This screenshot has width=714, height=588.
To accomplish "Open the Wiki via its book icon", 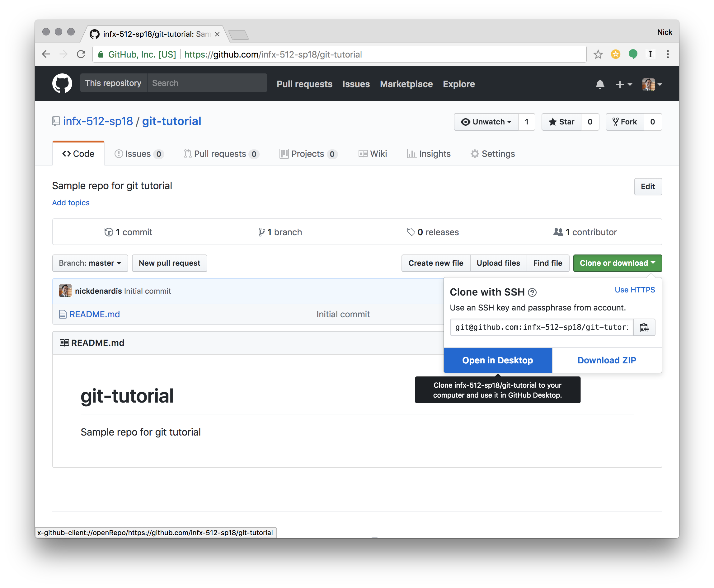I will click(363, 153).
